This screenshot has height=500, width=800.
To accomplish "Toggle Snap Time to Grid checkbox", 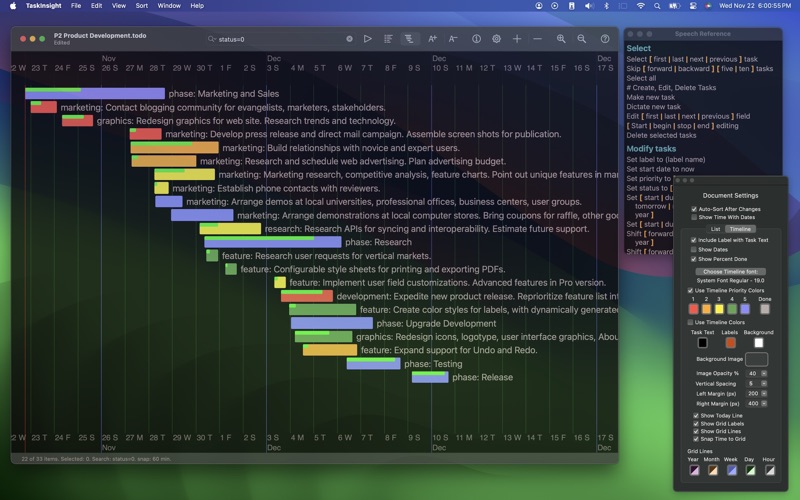I will (x=696, y=439).
